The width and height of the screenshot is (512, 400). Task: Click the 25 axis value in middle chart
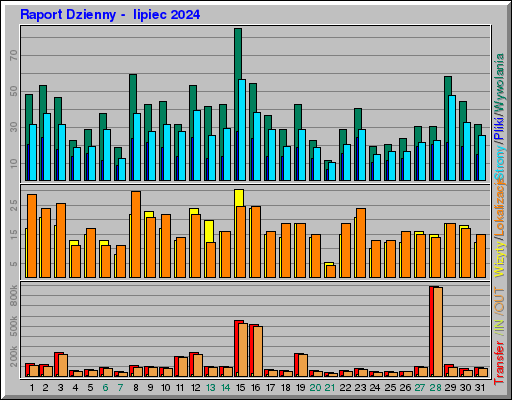coord(13,205)
